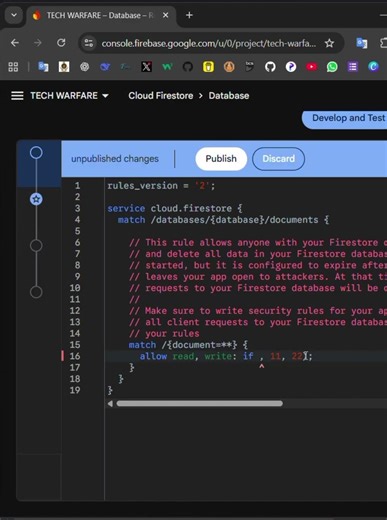Select the bottom rules history circle marker
387x520 pixels.
coord(36,292)
